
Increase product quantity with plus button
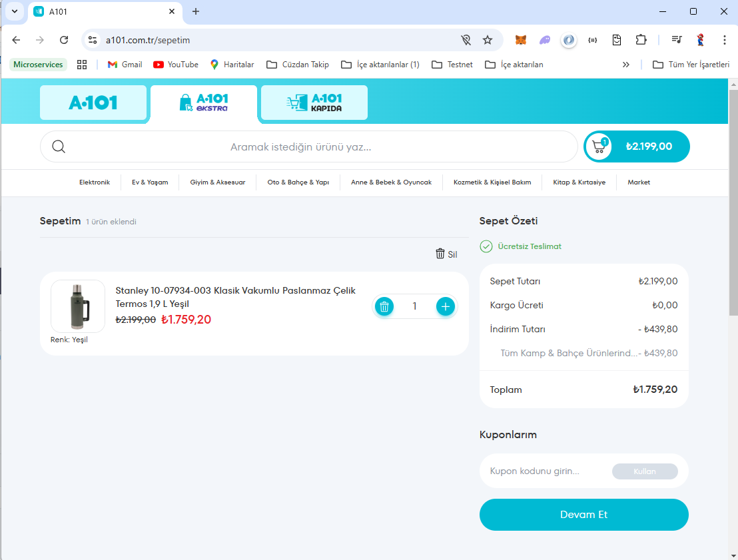[x=445, y=307]
